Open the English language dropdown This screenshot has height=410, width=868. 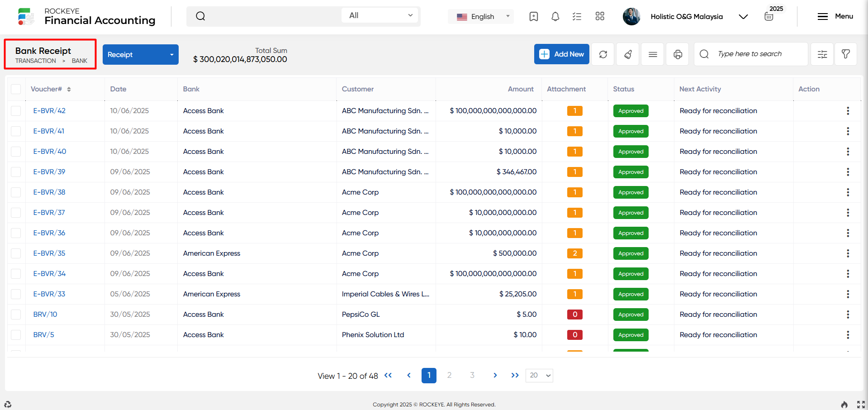pyautogui.click(x=481, y=17)
